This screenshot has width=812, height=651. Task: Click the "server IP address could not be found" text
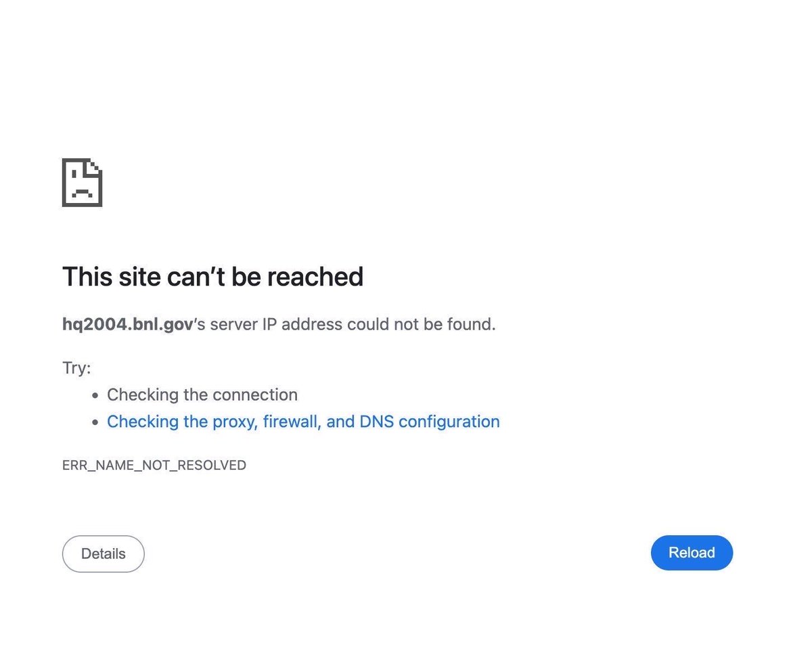pyautogui.click(x=352, y=324)
